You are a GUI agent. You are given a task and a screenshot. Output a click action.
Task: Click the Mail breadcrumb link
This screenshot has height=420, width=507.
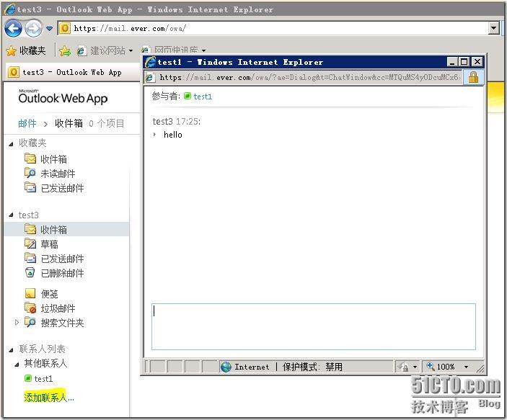(x=27, y=123)
